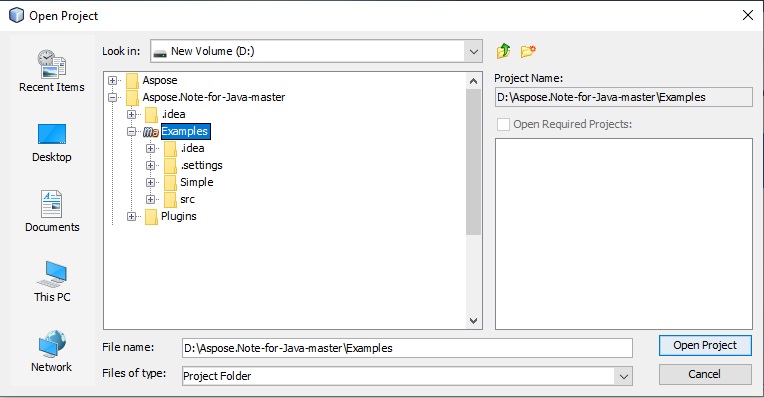Click Aspose.Note-for-Java-master folder icon
Viewport: 764px width, 398px height.
[132, 97]
